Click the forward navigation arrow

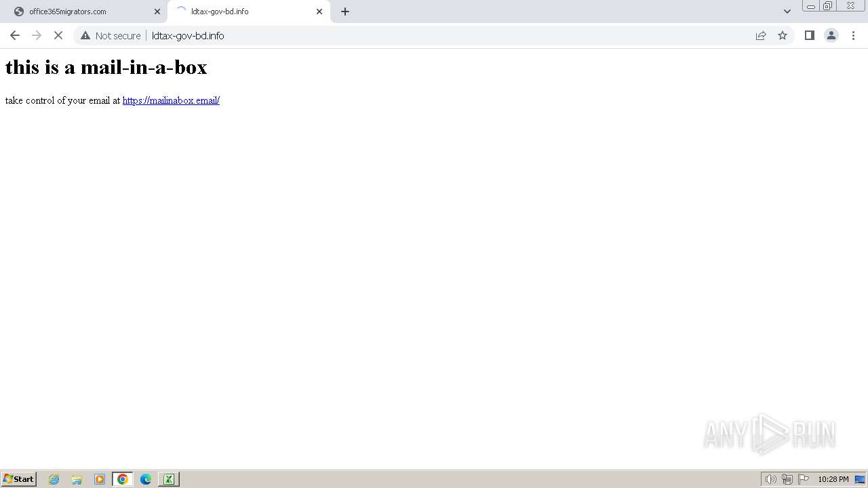[x=37, y=35]
